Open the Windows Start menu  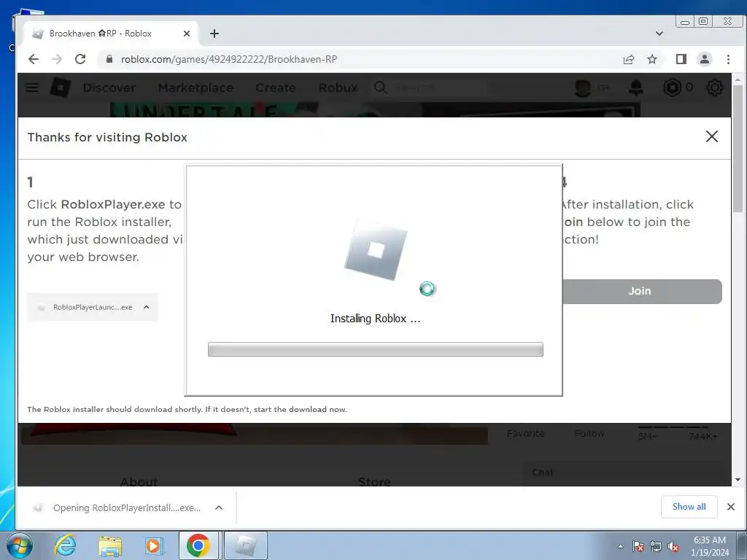click(x=20, y=545)
